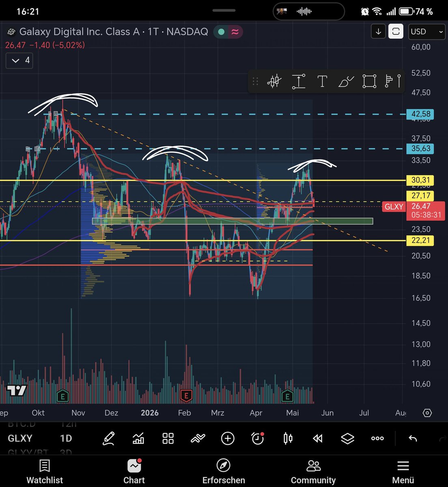Open chart settings hexagon icon
The image size is (448, 487).
point(427,413)
